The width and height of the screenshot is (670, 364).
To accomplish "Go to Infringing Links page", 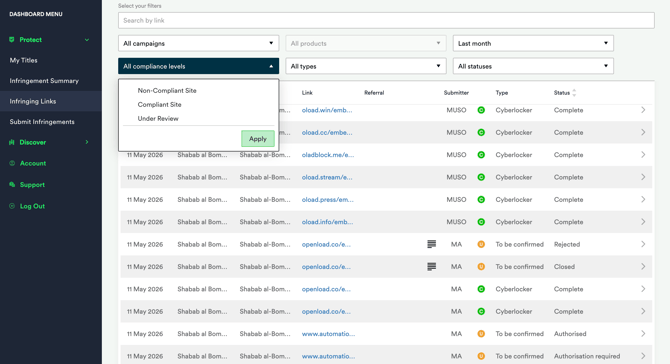I will click(x=33, y=101).
